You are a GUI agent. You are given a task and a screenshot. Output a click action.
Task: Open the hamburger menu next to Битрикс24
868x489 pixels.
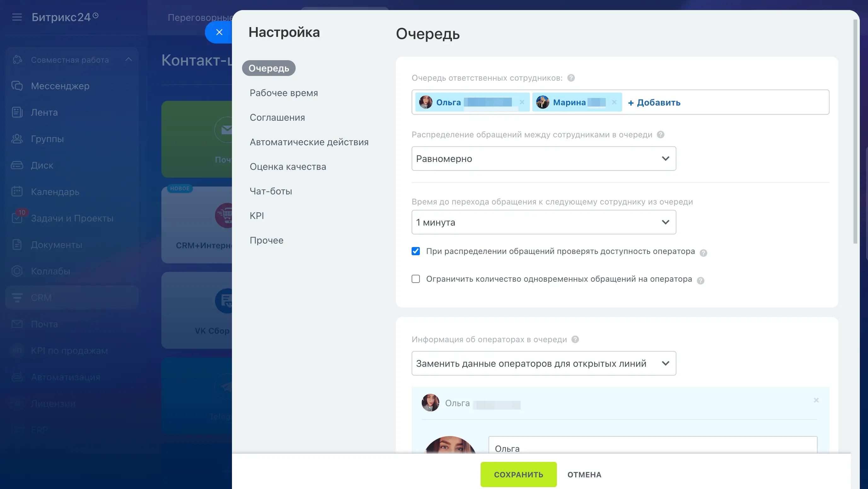tap(17, 17)
